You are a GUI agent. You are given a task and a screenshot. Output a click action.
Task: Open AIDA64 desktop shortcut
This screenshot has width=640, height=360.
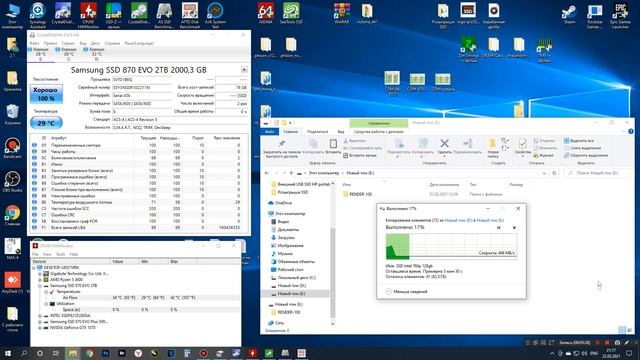tap(266, 14)
